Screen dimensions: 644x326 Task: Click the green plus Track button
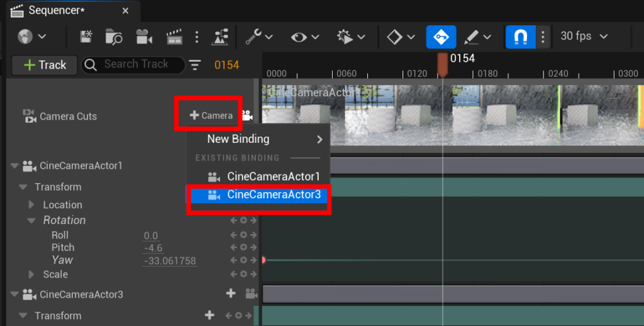point(45,65)
